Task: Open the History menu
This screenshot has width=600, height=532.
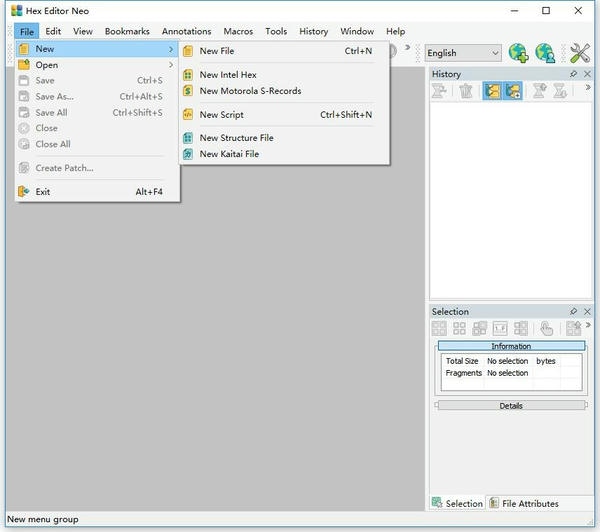Action: tap(313, 31)
